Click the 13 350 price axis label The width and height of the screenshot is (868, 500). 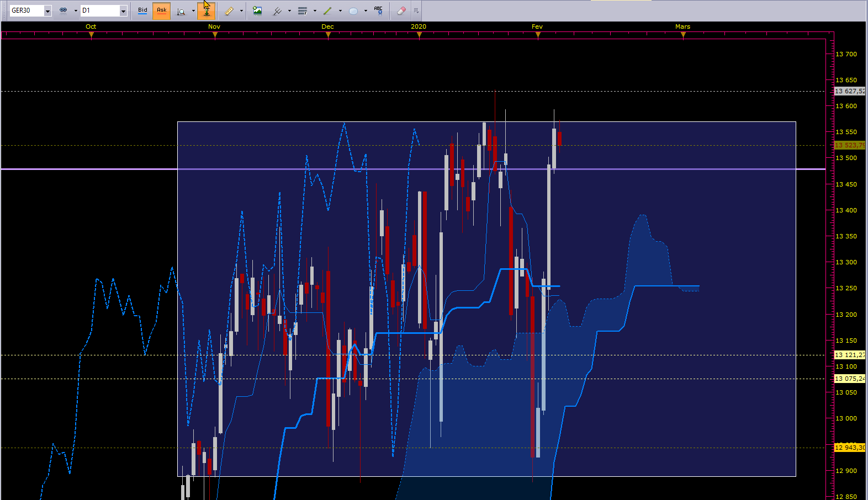coord(846,236)
